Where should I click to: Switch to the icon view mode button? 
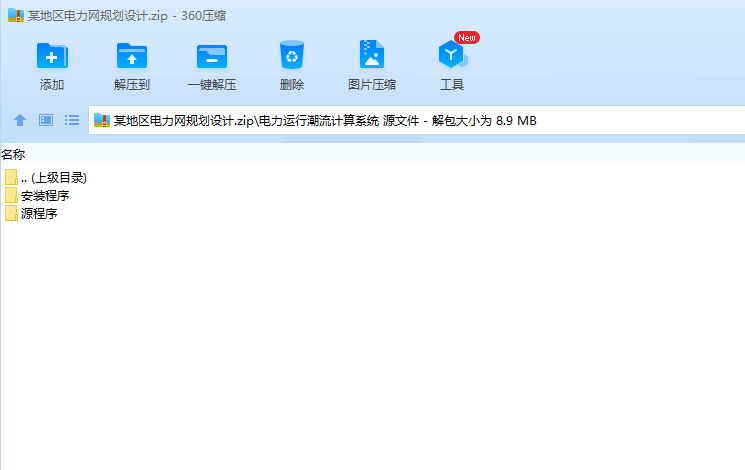point(46,120)
